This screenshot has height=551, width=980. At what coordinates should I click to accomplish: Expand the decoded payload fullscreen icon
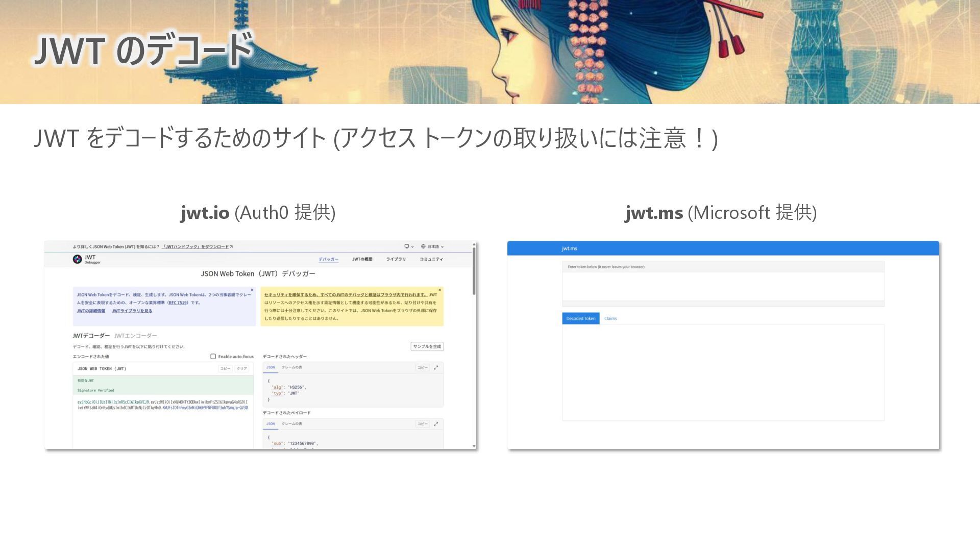click(x=436, y=424)
